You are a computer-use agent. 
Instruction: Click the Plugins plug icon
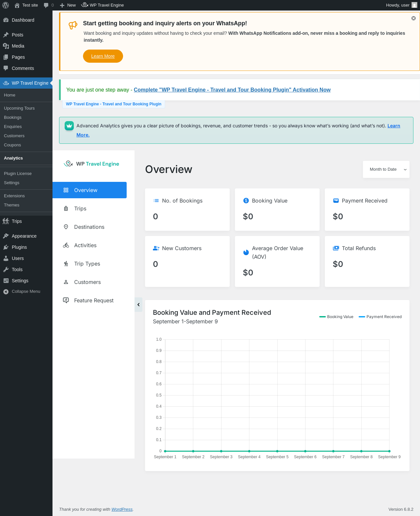click(x=6, y=247)
